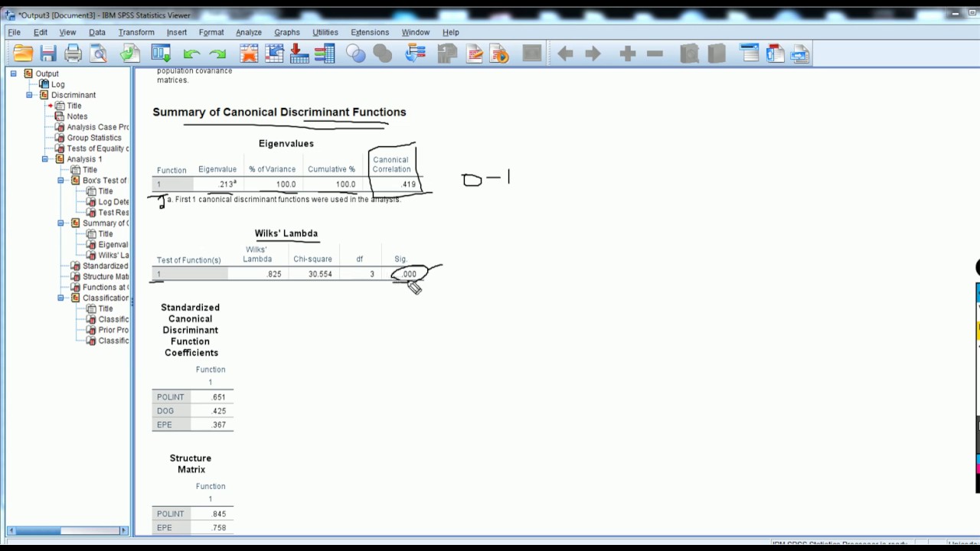Click the outline pane horizontal scrollbar thumb
Screen dimensions: 980x551
pyautogui.click(x=38, y=530)
